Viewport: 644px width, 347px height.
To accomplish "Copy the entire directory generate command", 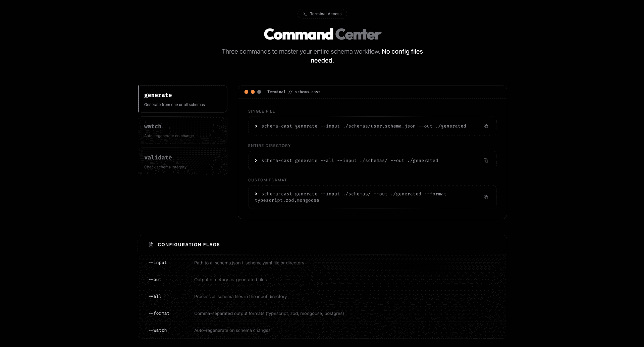I will [x=486, y=161].
